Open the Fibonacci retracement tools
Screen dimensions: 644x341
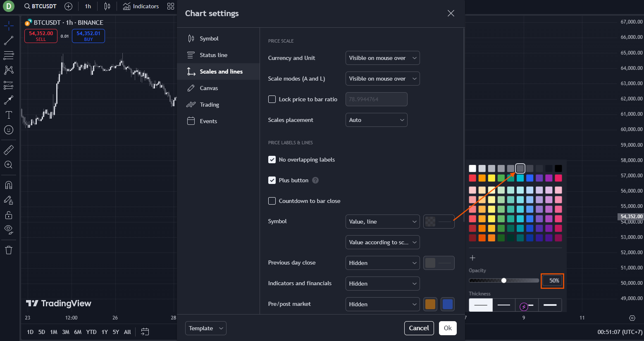9,55
